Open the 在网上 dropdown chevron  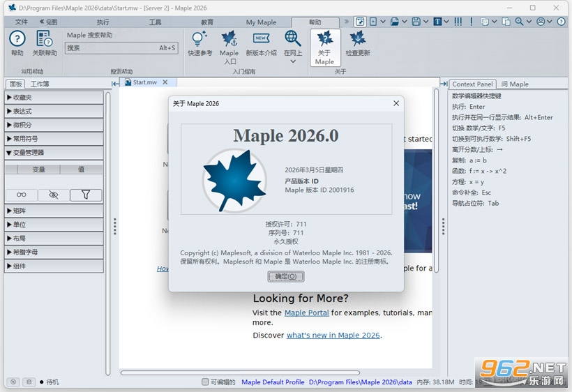click(x=293, y=61)
